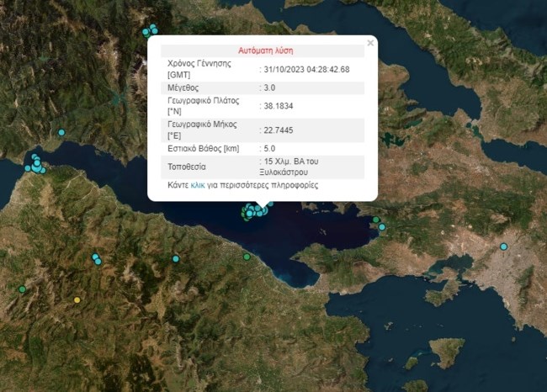547x392 pixels.
Task: Click the marker cluster just below the popup
Action: coord(255,209)
